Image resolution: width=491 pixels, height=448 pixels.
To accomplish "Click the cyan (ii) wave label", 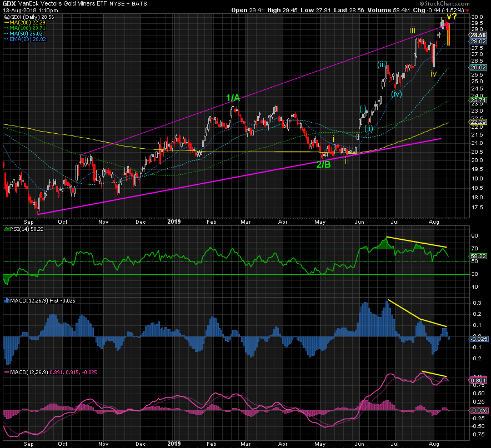I will click(369, 128).
